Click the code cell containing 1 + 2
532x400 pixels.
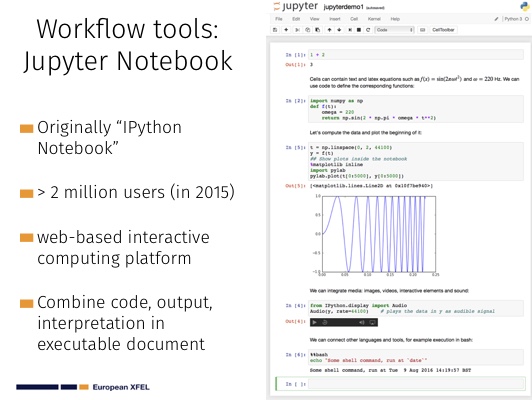[416, 55]
